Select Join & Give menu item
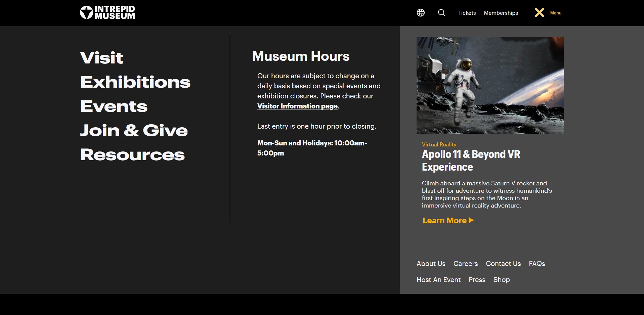 134,130
